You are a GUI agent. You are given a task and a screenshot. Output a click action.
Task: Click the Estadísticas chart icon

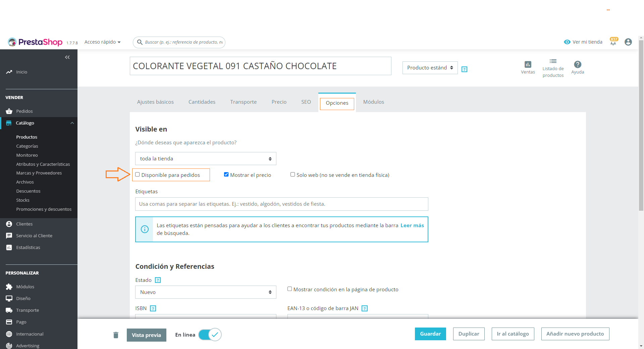[x=9, y=247]
